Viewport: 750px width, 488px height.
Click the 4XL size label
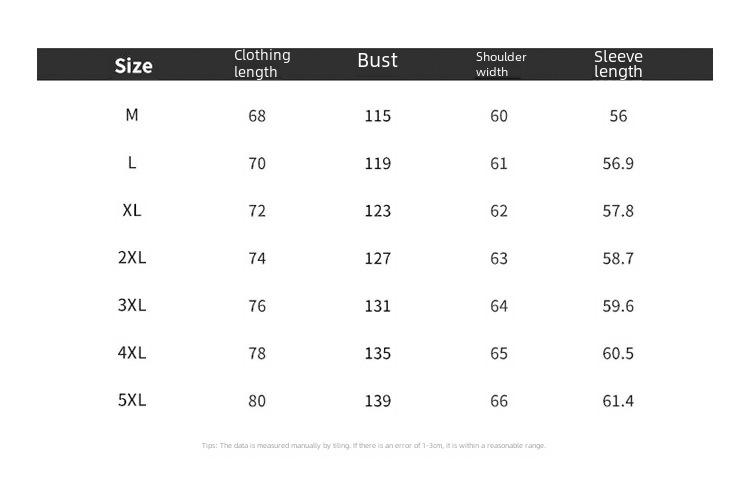click(x=132, y=353)
